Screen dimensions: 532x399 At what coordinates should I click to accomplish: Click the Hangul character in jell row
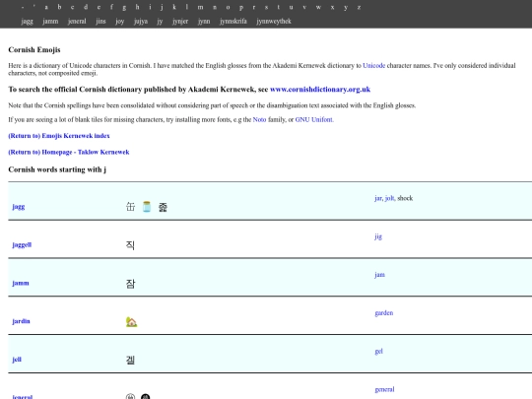click(130, 360)
